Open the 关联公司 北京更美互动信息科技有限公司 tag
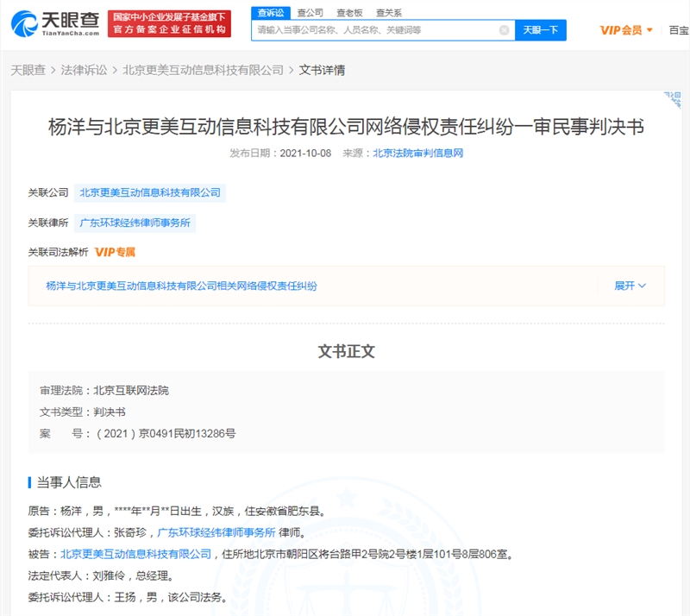Screen dimensions: 690x616 click(x=150, y=193)
